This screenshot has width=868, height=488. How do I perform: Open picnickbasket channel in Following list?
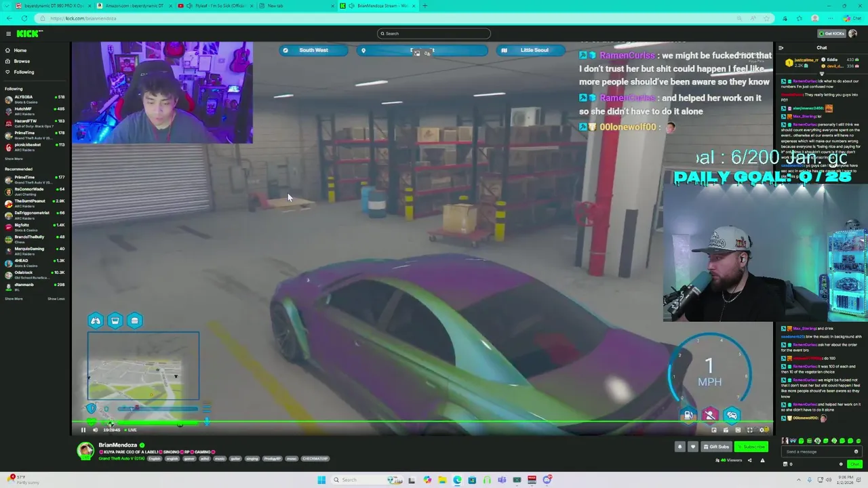click(35, 146)
